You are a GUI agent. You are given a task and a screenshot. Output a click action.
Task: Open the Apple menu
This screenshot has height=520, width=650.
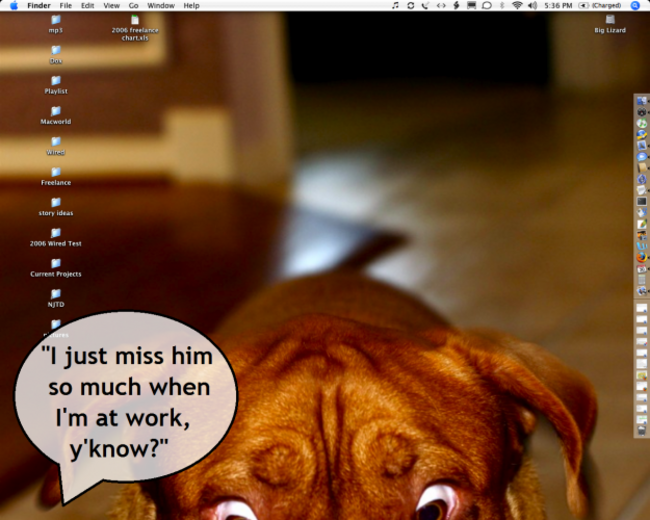14,5
